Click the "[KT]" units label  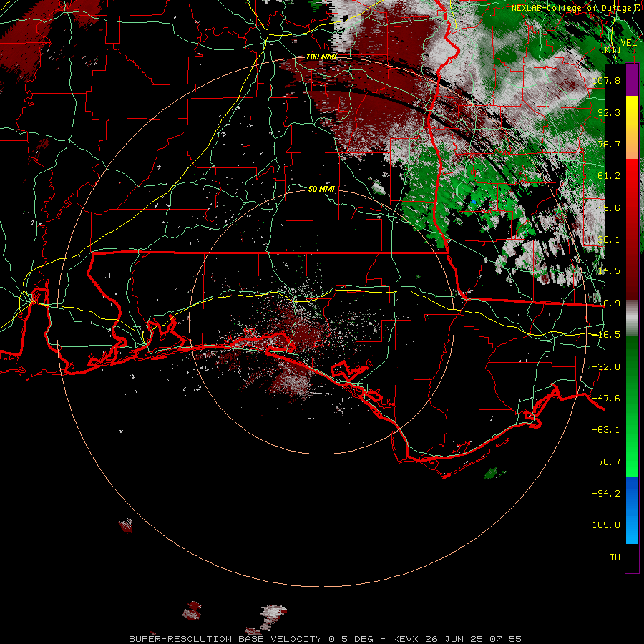tap(610, 49)
